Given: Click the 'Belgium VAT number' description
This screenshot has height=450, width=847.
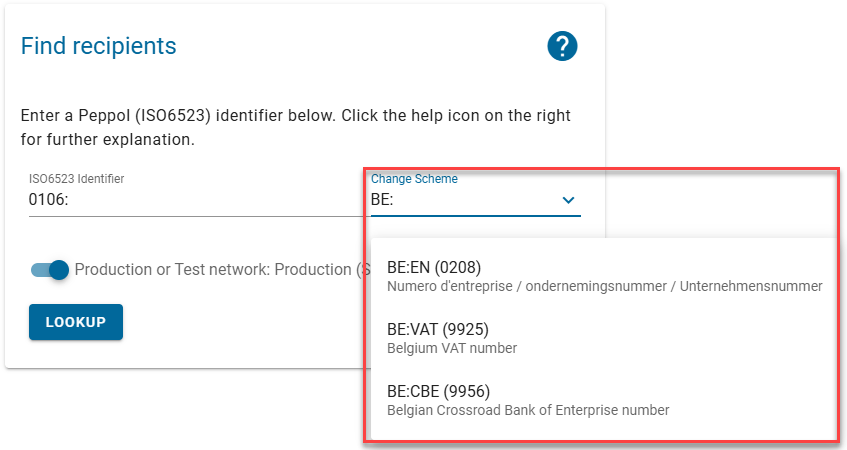Looking at the screenshot, I should click(x=451, y=348).
